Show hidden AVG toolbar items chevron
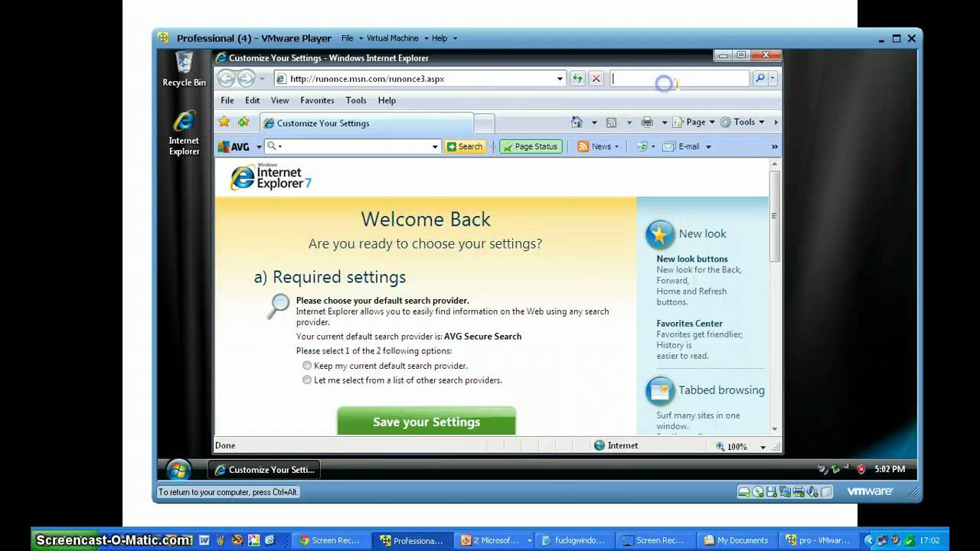Screen dimensions: 980x551 pyautogui.click(x=774, y=147)
